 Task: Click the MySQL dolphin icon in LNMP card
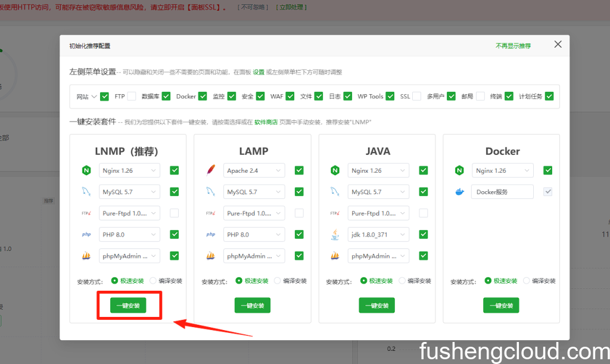click(86, 192)
